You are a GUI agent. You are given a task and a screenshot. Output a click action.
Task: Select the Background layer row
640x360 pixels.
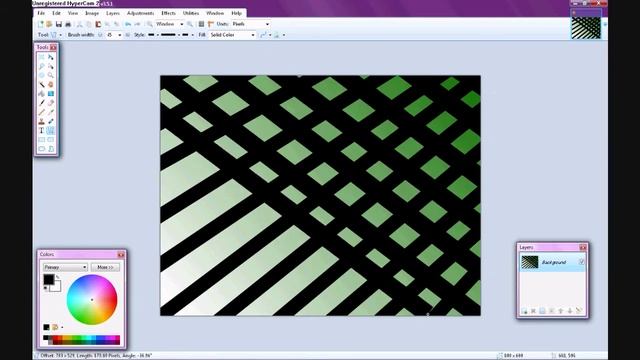coord(553,262)
